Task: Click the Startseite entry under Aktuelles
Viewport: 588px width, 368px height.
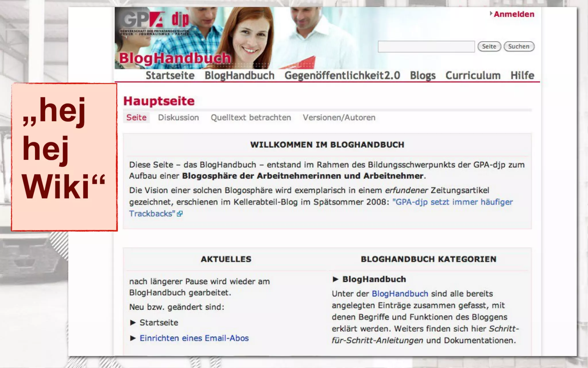Action: 159,323
